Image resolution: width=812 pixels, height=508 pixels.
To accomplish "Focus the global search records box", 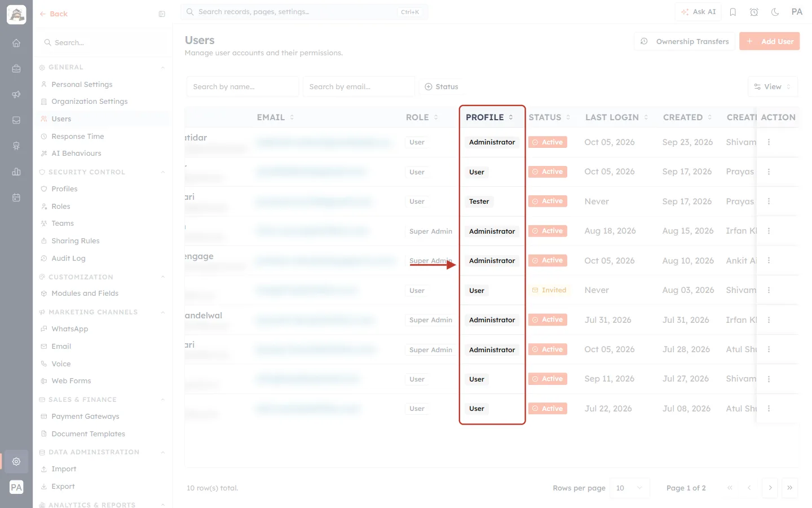I will (x=304, y=12).
